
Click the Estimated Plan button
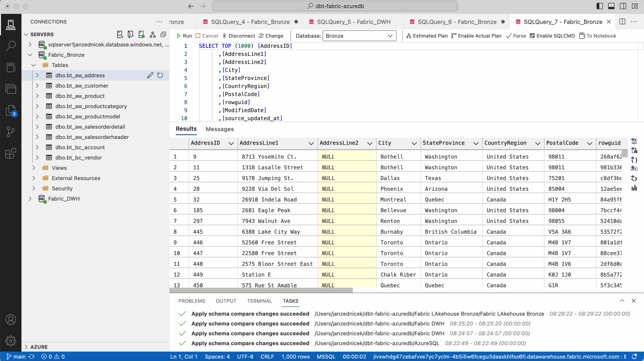(427, 36)
